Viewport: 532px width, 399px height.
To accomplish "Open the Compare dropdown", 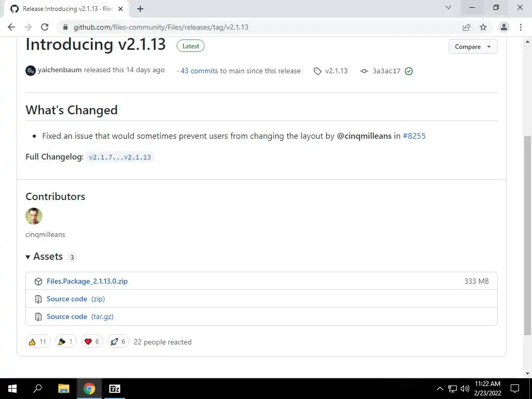I will (x=473, y=46).
